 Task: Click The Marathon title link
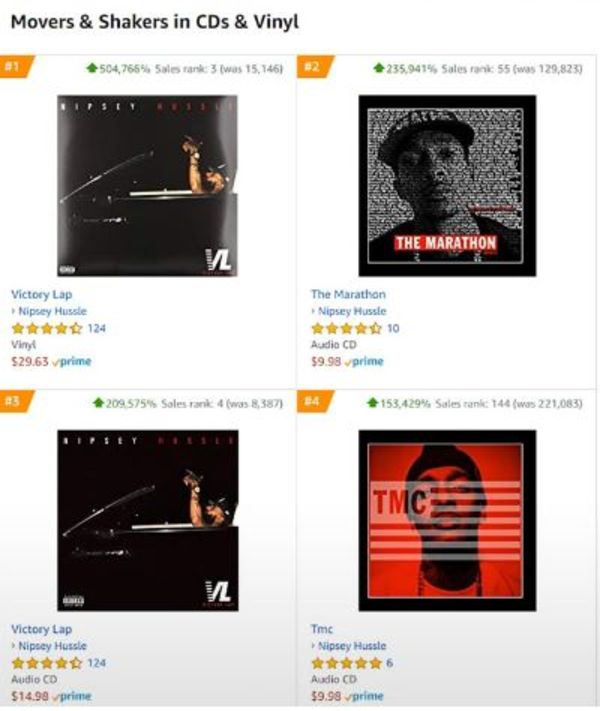click(x=348, y=294)
